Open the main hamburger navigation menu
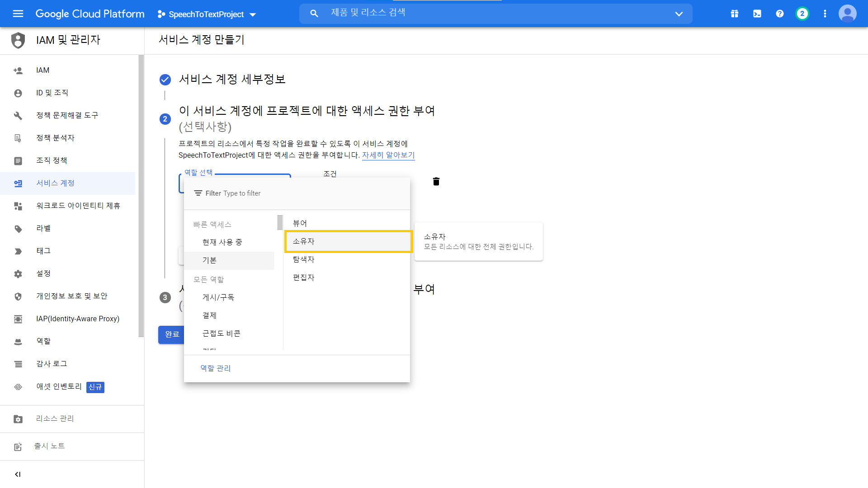Screen dimensions: 868x488 [18, 14]
